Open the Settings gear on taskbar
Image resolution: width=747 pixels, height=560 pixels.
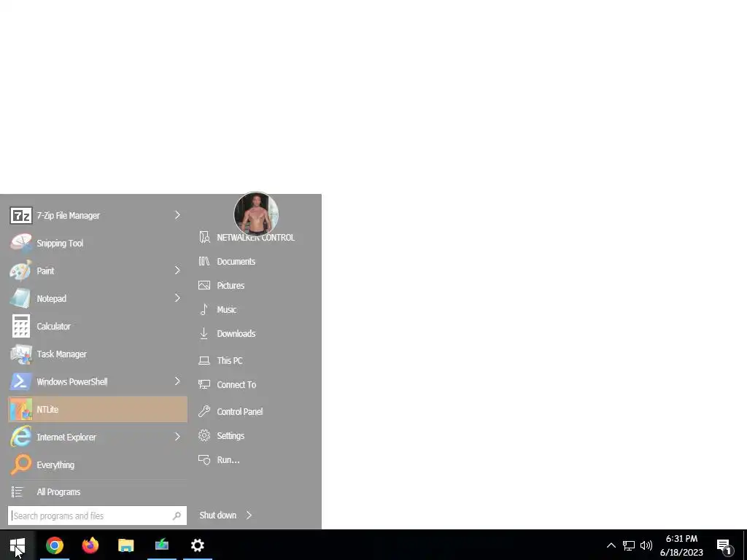click(197, 545)
